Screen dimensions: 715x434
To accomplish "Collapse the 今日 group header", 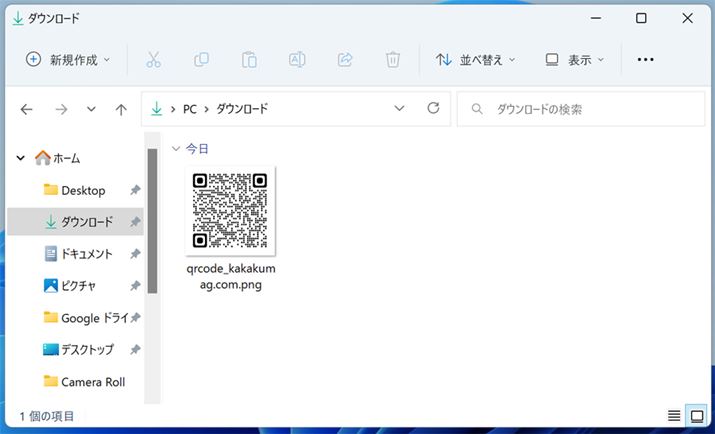I will 176,149.
